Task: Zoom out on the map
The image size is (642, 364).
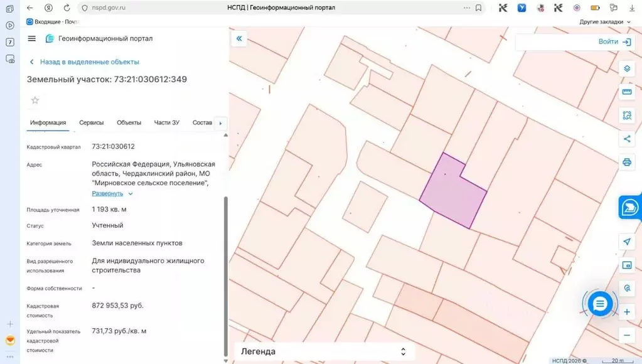Action: pyautogui.click(x=626, y=335)
